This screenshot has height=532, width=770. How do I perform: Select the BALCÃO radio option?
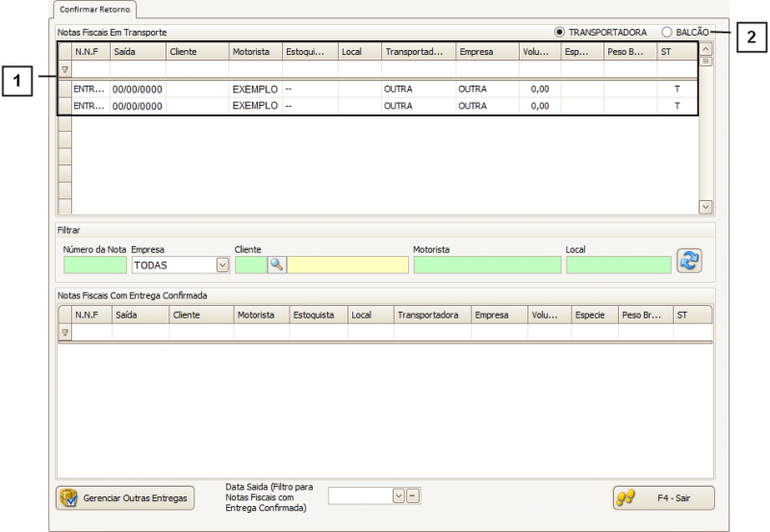pos(667,32)
